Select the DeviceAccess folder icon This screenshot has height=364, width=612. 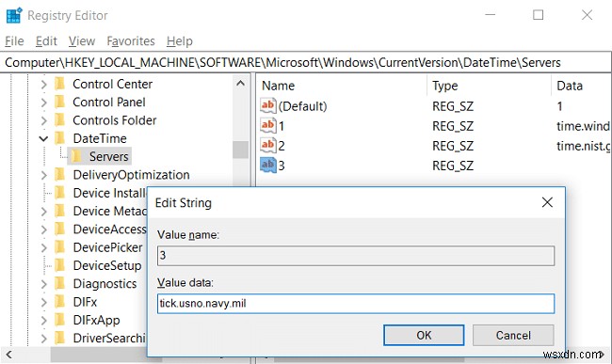59,229
